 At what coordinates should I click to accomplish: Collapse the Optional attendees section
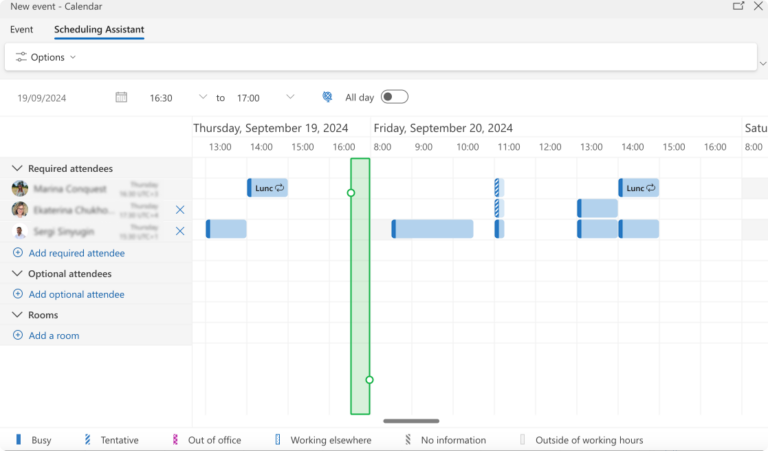(17, 273)
